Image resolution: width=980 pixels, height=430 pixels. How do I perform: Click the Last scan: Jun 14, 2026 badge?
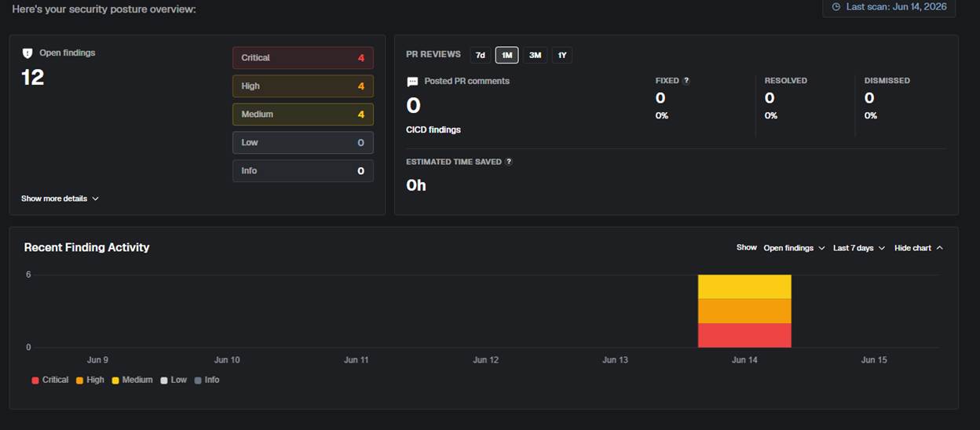point(889,6)
